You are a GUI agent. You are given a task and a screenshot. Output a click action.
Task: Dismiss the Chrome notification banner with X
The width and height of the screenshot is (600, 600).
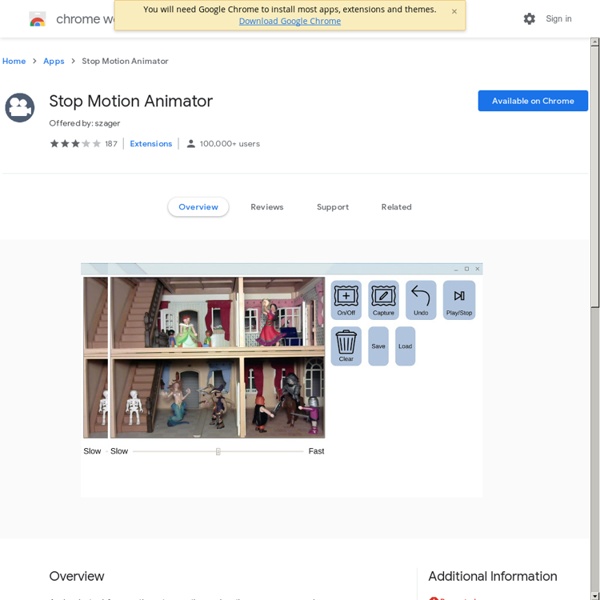click(454, 11)
